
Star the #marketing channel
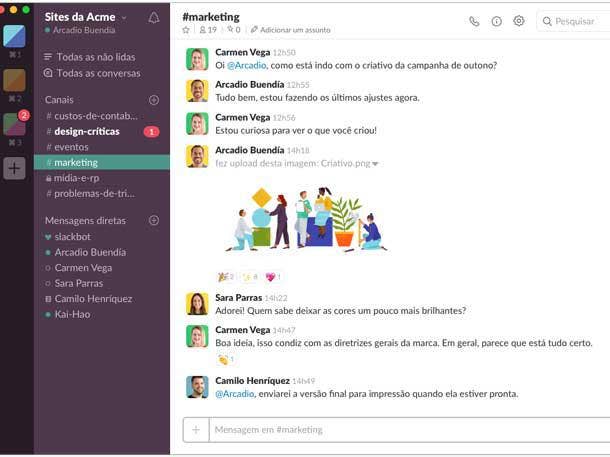(186, 31)
